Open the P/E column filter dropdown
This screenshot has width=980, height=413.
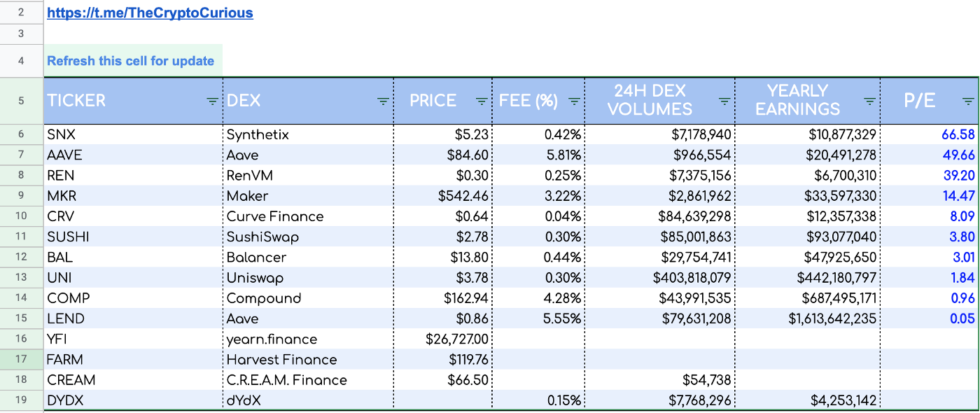[x=968, y=101]
